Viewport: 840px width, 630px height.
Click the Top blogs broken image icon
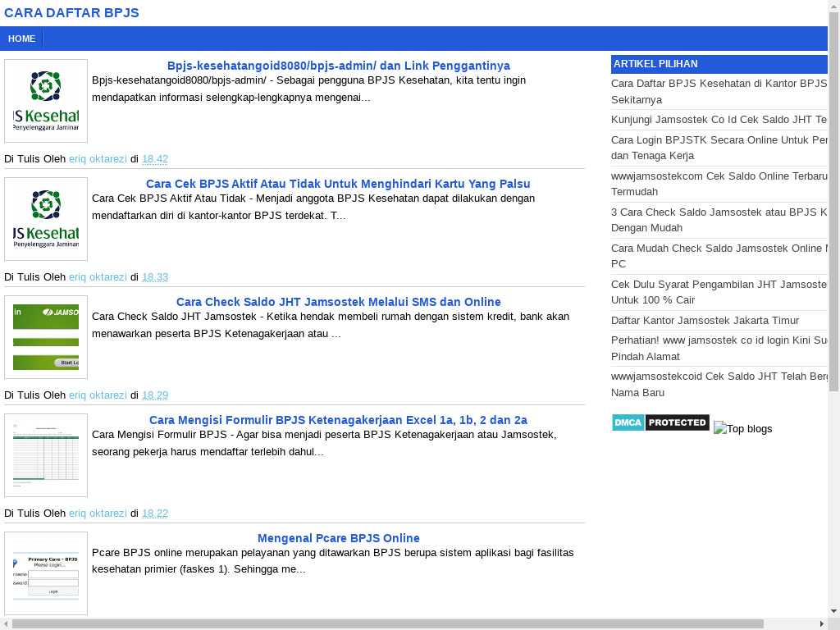742,428
